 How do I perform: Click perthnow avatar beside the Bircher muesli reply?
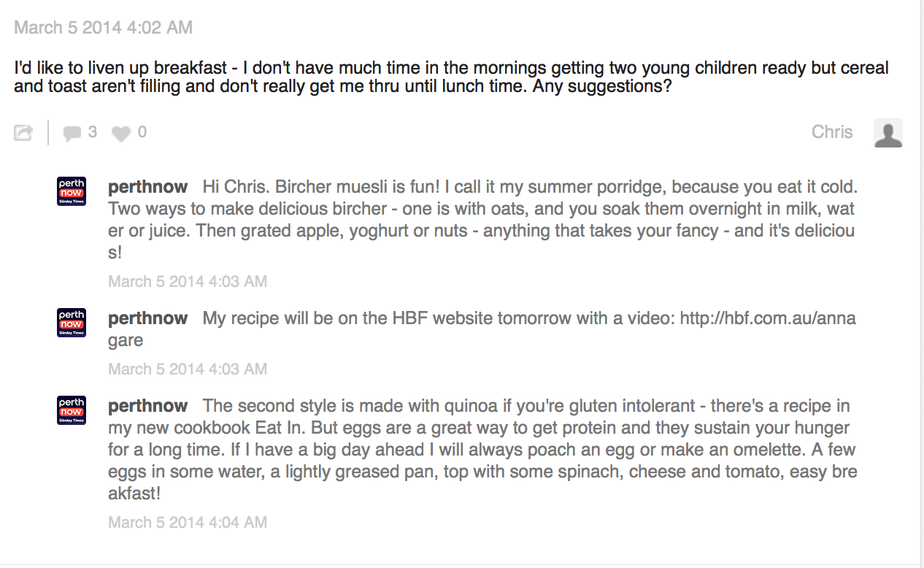72,191
